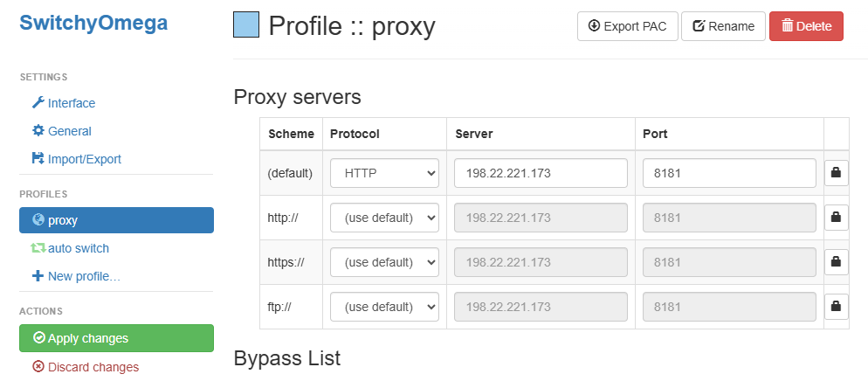Open the auto switch profile
Screen dimensions: 868x381
tap(71, 248)
